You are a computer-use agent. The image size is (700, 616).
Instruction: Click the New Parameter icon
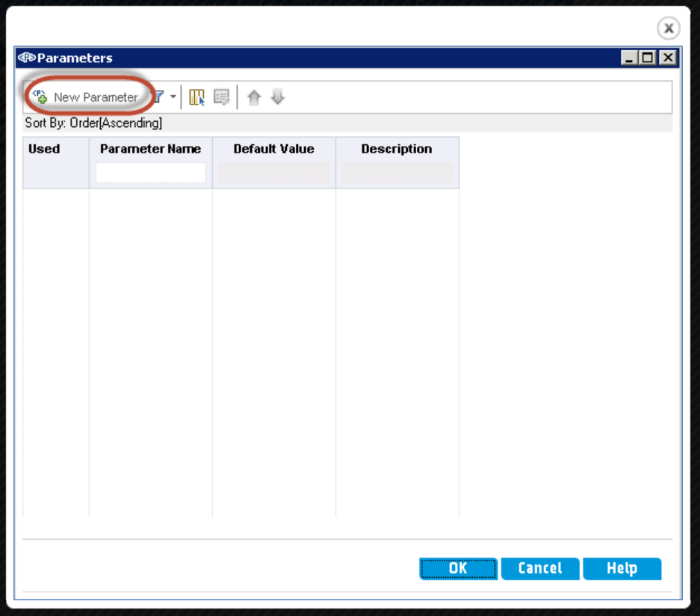tap(39, 96)
